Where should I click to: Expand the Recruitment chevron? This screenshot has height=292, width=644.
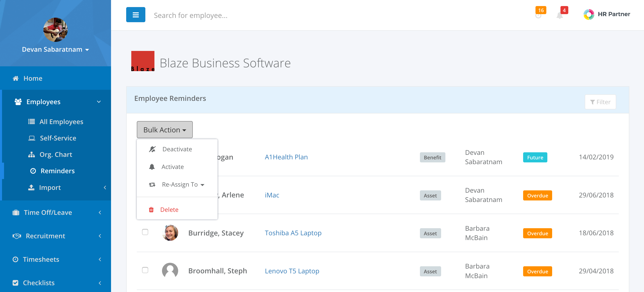[x=100, y=236]
